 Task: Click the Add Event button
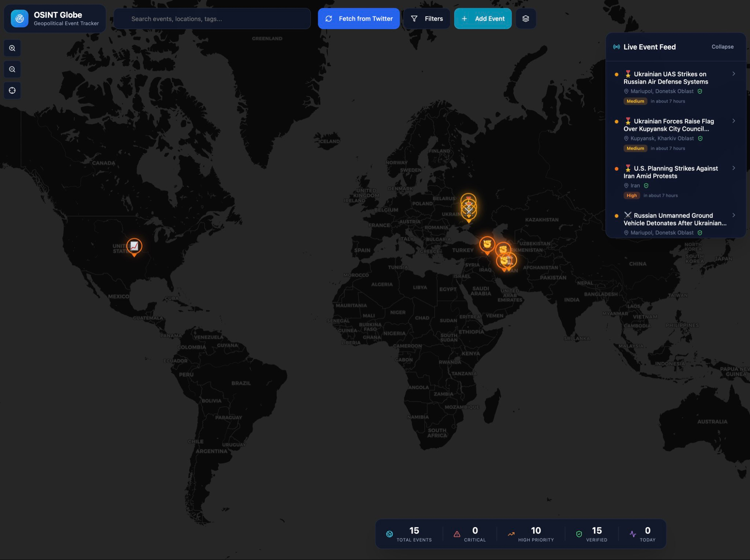483,19
